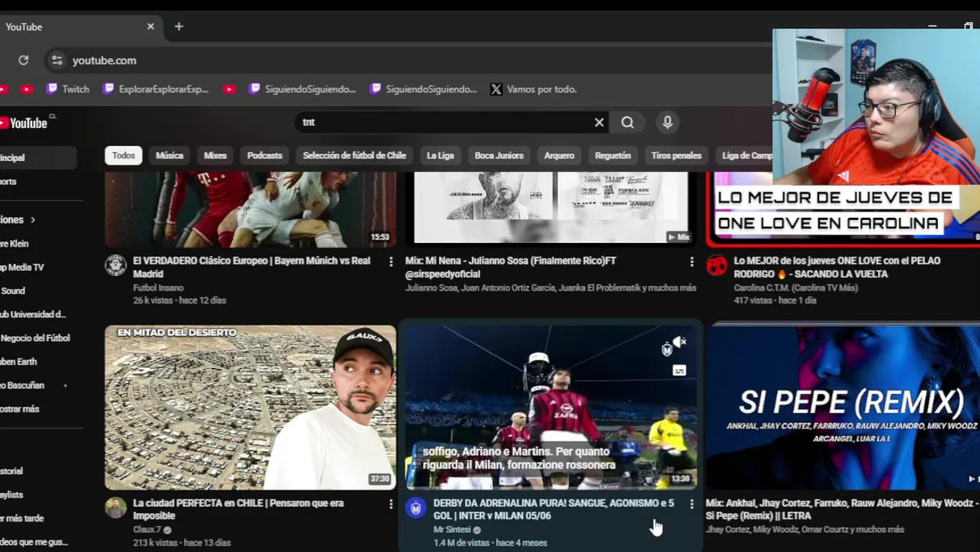Unmute the Inter v Milan preview

pos(679,342)
